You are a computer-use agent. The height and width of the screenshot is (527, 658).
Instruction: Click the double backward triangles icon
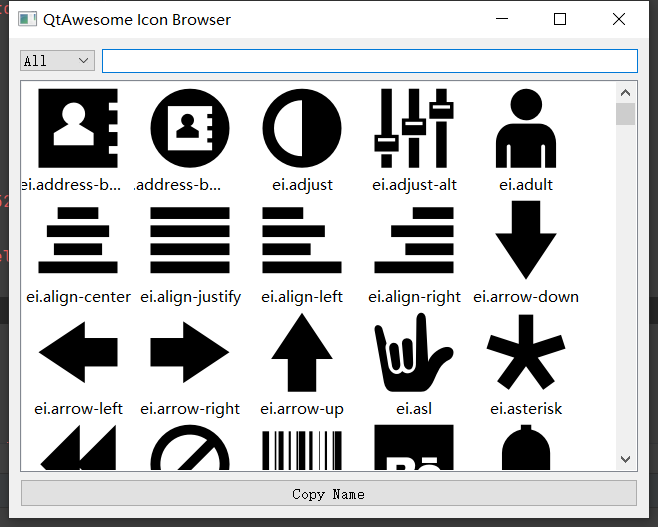pyautogui.click(x=78, y=447)
